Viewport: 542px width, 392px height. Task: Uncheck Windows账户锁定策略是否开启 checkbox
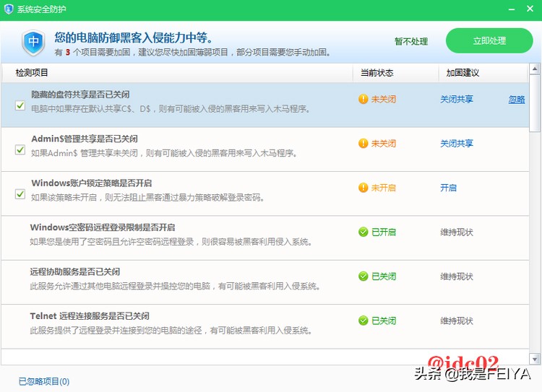pos(20,193)
